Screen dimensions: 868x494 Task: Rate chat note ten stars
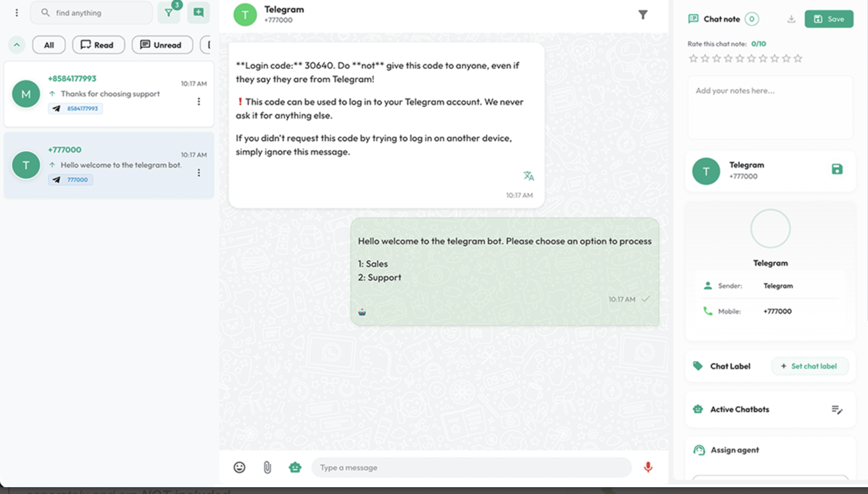coord(798,58)
